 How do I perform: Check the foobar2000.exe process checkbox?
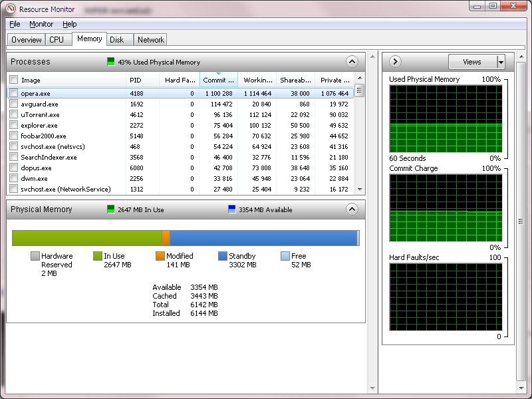[x=13, y=136]
